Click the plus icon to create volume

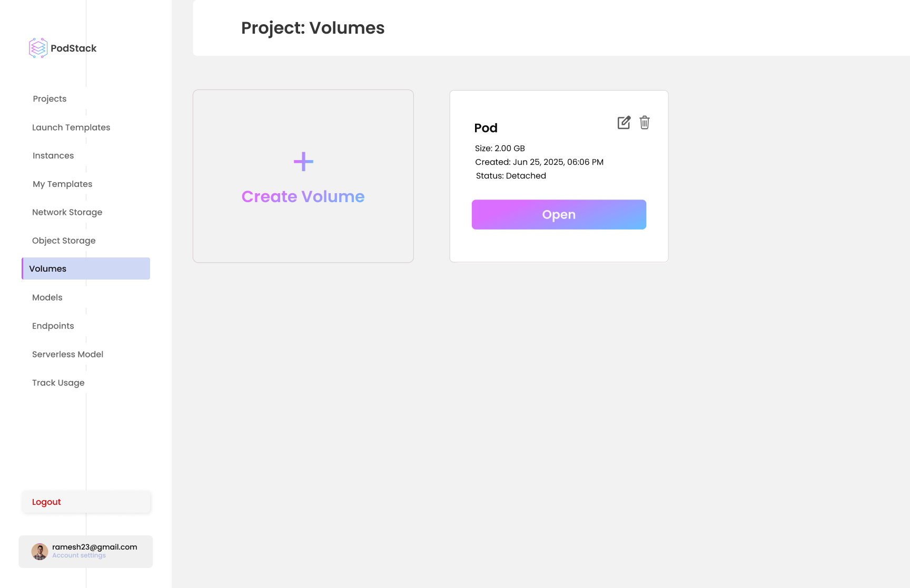click(x=303, y=162)
